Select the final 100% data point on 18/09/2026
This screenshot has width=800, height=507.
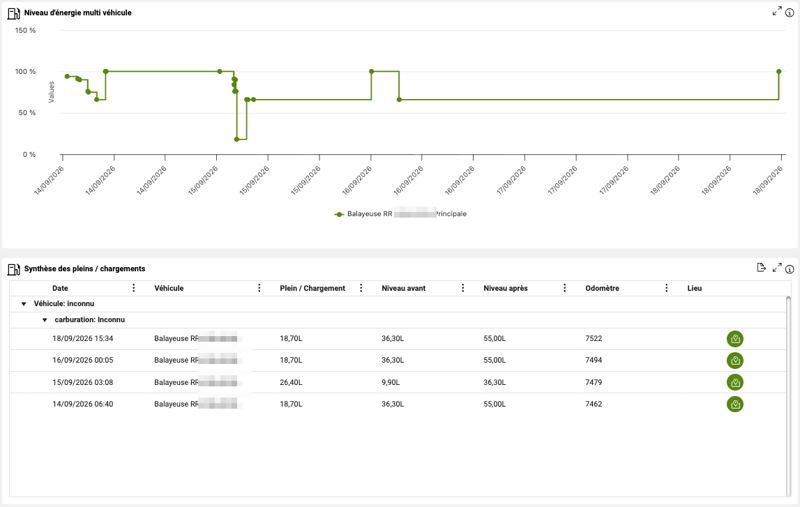[x=779, y=71]
